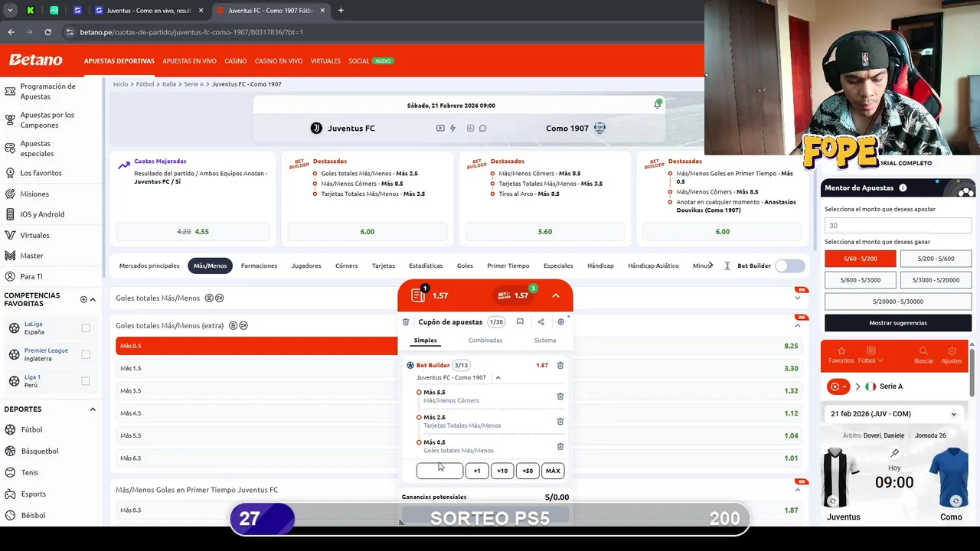Add +10 to the stake

[x=502, y=471]
